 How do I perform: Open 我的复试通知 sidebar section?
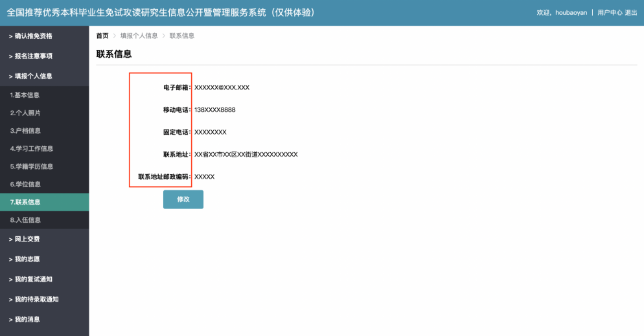tap(44, 280)
